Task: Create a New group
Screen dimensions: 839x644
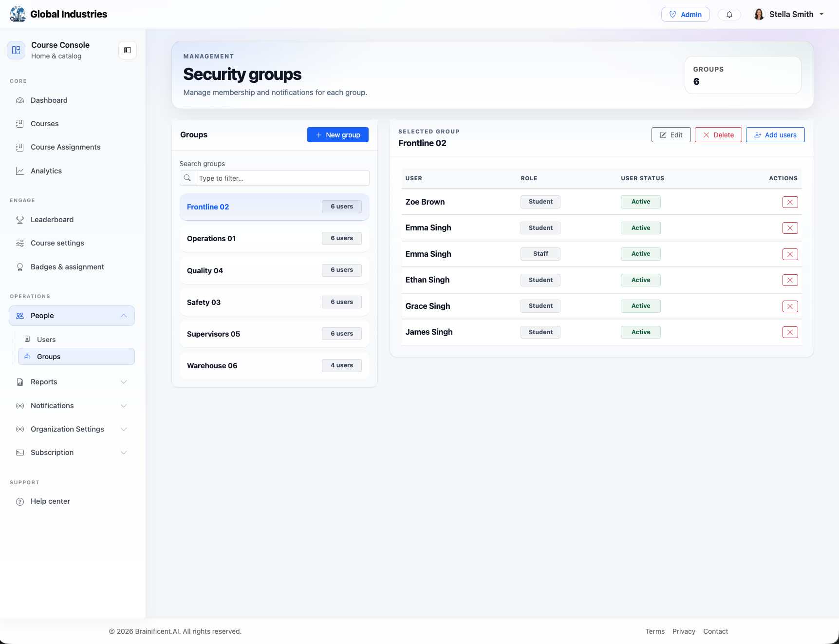Action: (x=337, y=135)
